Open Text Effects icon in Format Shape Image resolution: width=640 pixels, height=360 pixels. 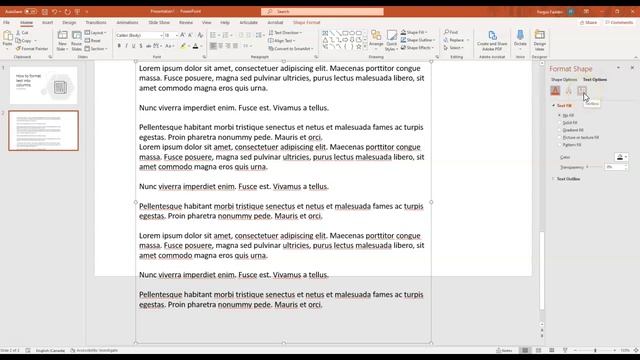click(569, 90)
